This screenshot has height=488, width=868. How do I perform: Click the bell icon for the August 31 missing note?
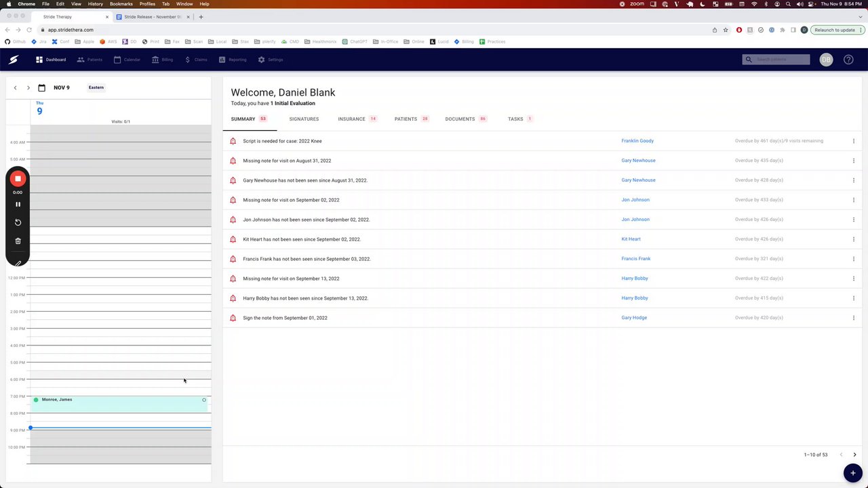tap(233, 161)
